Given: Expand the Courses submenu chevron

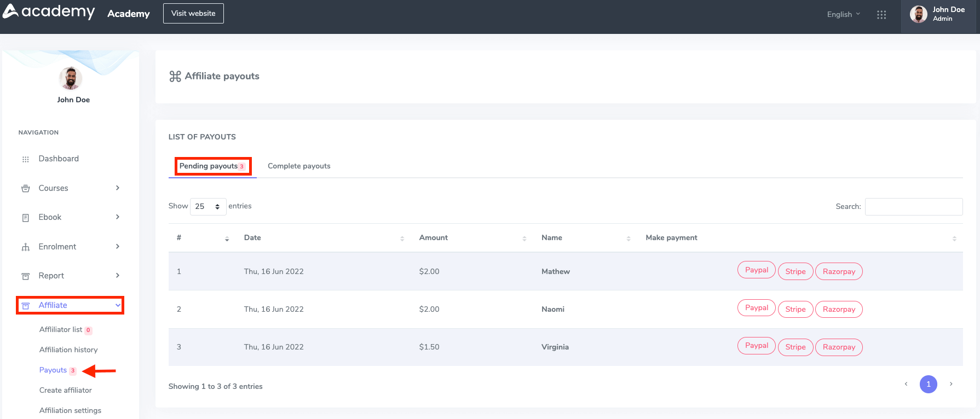Looking at the screenshot, I should (117, 188).
